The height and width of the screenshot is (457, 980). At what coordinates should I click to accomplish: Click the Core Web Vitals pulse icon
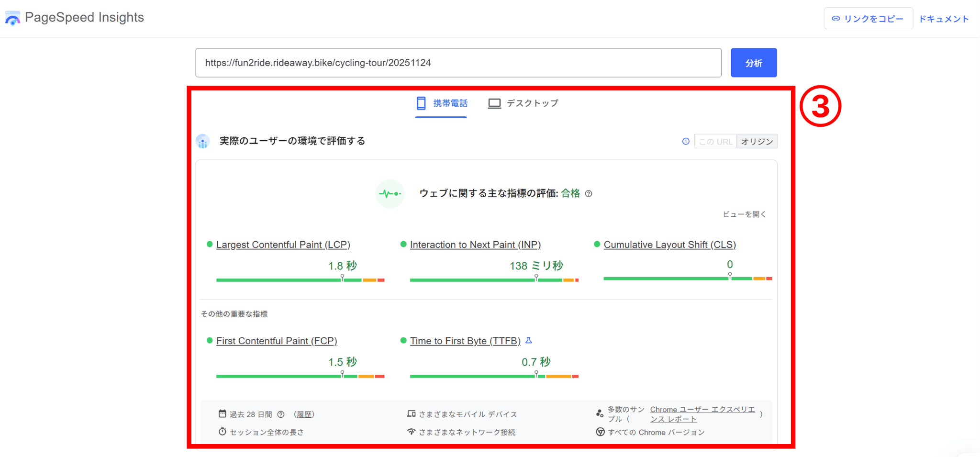390,194
